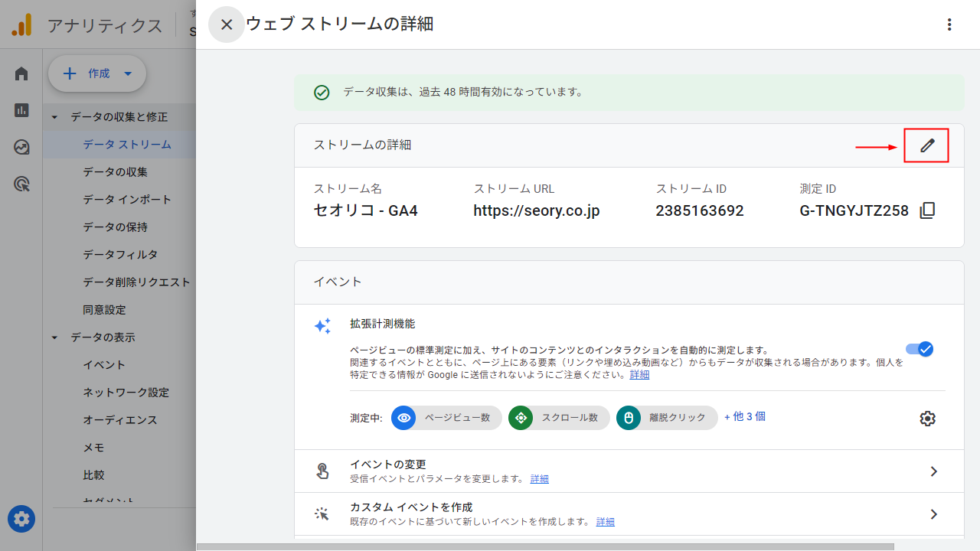
Task: Click the スクロール数 measurement chip
Action: coord(558,418)
